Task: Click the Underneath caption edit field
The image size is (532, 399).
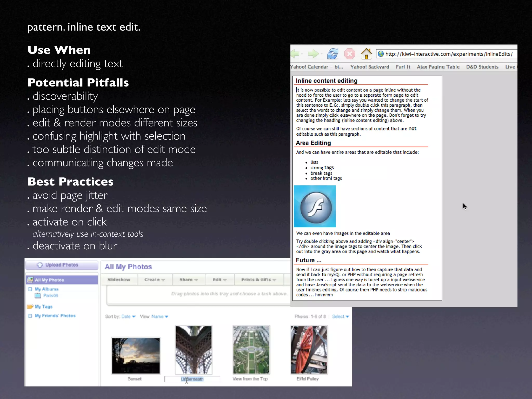Action: tap(192, 379)
